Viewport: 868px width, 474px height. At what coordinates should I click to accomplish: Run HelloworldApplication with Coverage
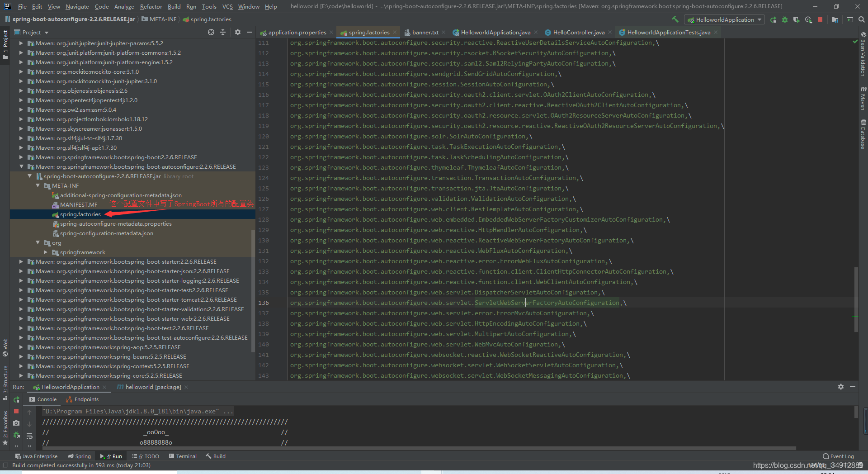click(x=797, y=19)
